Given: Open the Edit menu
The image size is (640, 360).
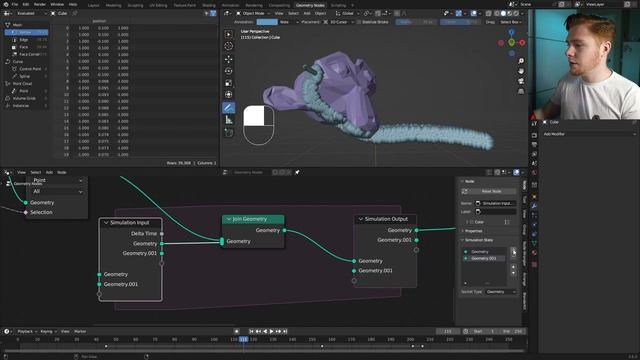Looking at the screenshot, I should [26, 4].
